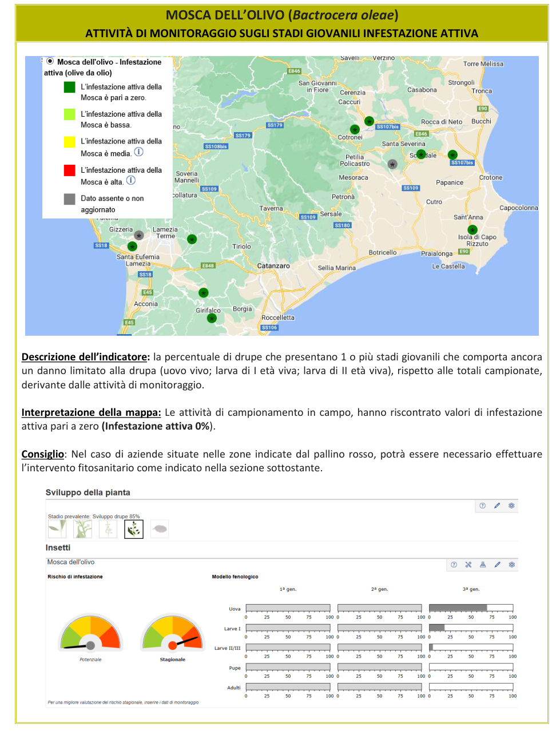Click green marker north of Girifalco
This screenshot has width=560, height=731.
[x=203, y=292]
